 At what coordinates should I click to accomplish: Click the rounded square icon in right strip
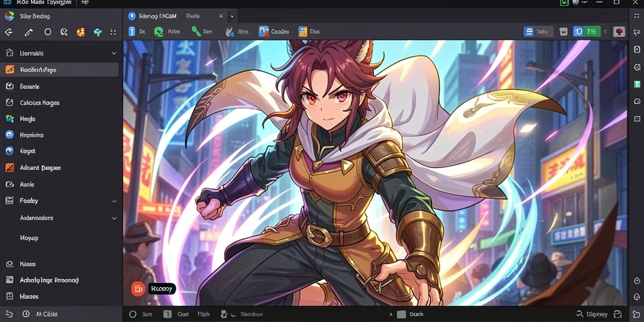click(x=637, y=49)
